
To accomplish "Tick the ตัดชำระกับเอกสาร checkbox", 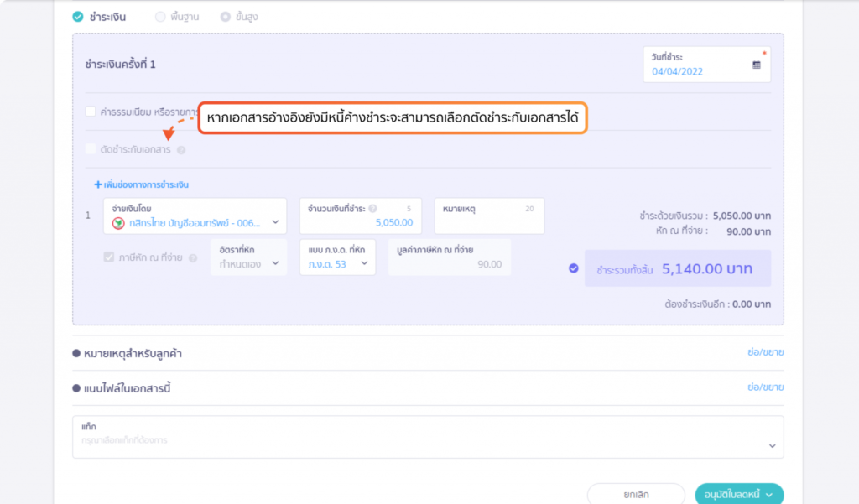I will coord(91,149).
